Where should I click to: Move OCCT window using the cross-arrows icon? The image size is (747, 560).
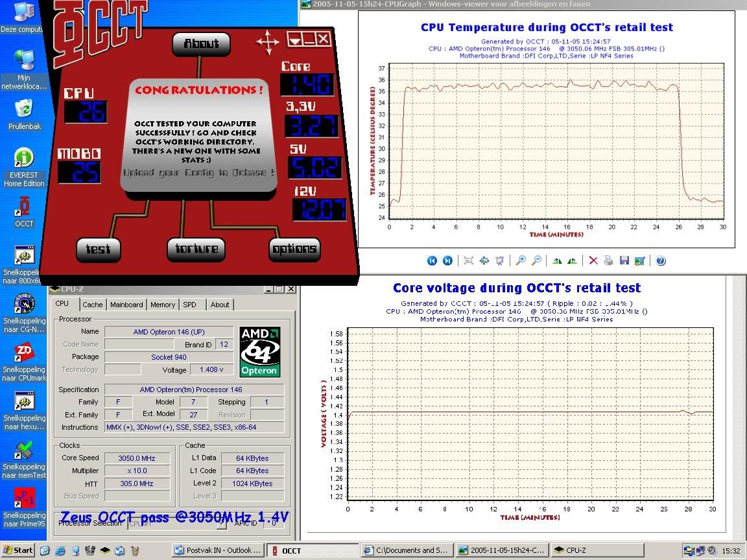coord(268,42)
